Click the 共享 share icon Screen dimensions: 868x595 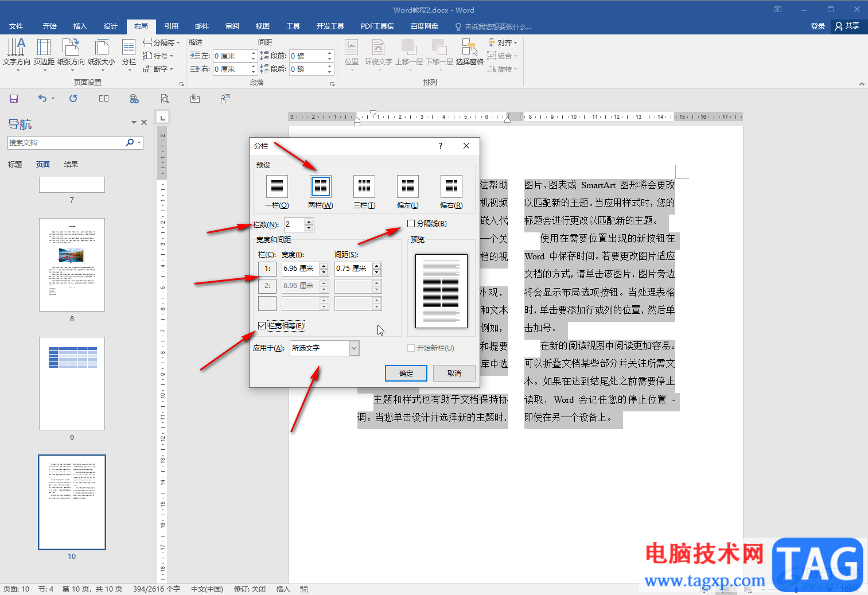847,26
